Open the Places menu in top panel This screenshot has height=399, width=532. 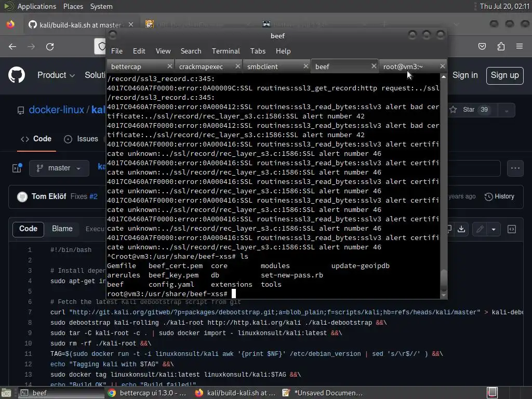click(x=73, y=6)
